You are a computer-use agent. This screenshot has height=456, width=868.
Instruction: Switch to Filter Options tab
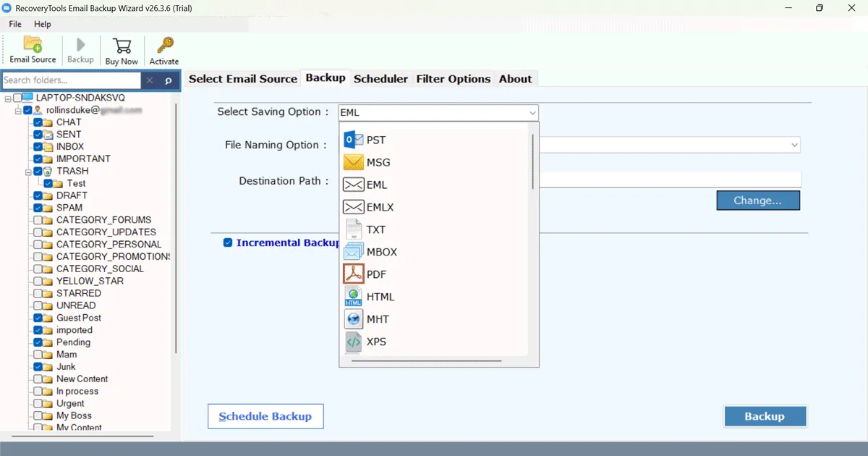[454, 79]
